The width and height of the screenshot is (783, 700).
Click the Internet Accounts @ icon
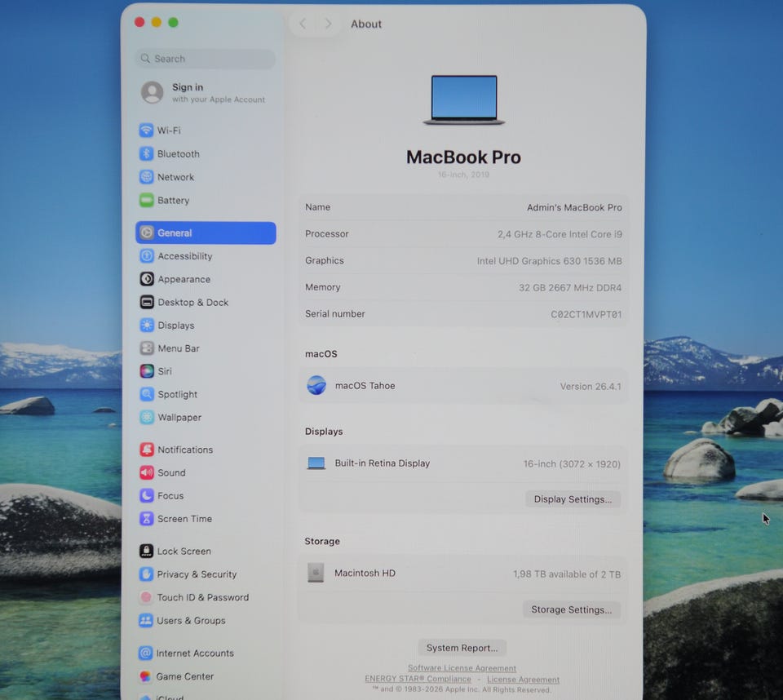coord(145,653)
